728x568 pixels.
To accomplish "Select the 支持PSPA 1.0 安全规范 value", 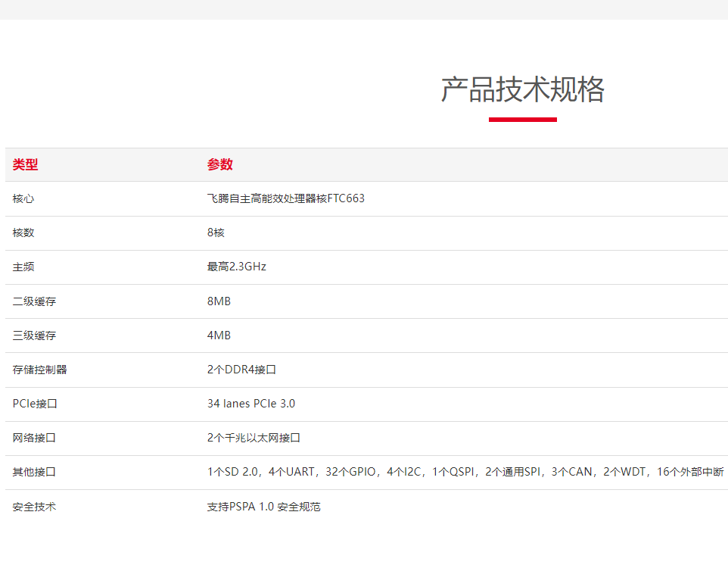I will click(263, 507).
